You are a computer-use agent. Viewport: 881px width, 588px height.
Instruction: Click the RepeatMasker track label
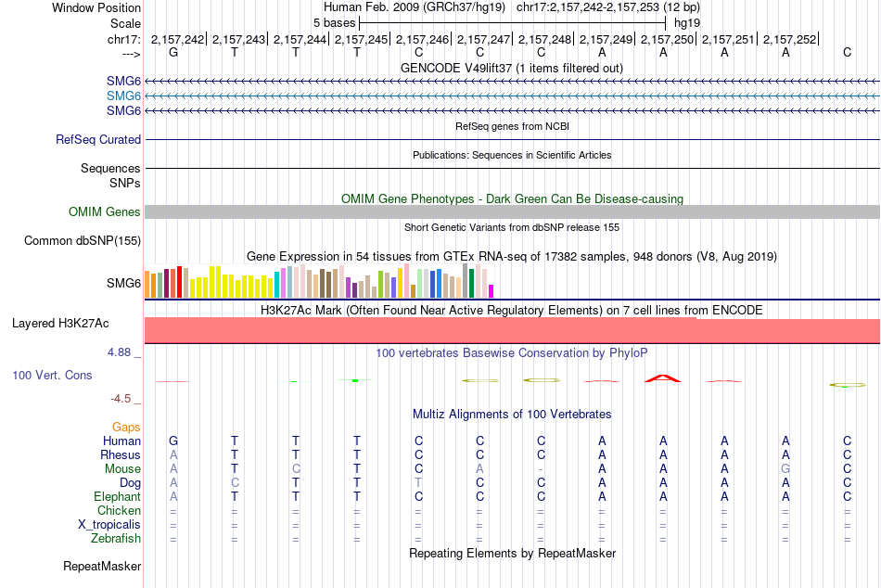(102, 566)
